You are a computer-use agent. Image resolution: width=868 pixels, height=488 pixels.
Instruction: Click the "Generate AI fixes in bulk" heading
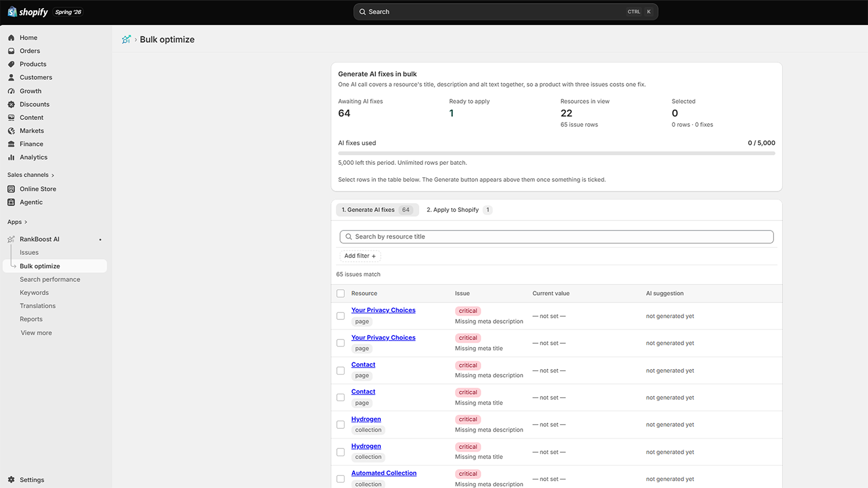point(378,74)
